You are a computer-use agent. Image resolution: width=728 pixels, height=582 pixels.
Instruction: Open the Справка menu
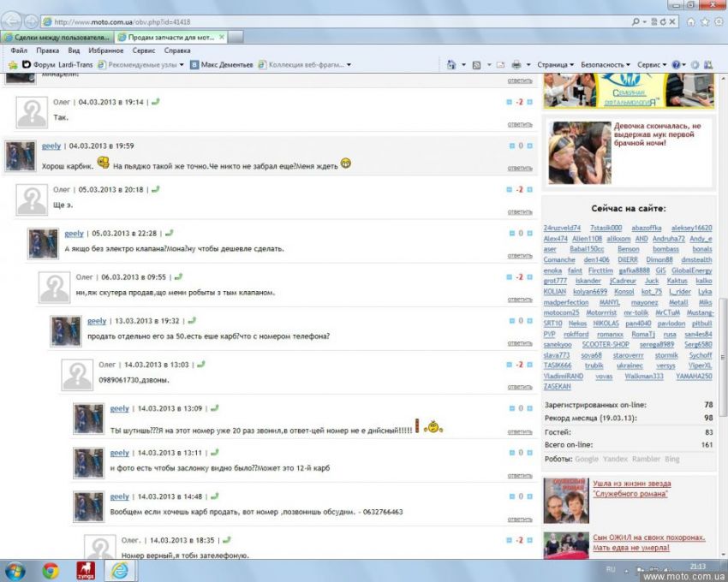coord(177,50)
